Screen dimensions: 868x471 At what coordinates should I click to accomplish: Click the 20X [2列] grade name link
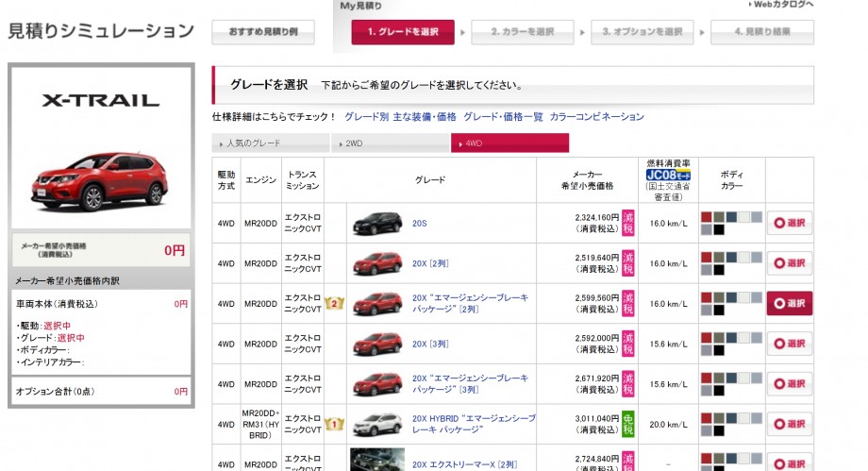(430, 263)
